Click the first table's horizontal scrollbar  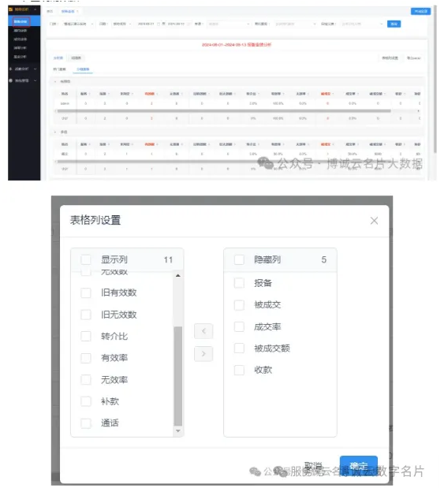pos(224,111)
